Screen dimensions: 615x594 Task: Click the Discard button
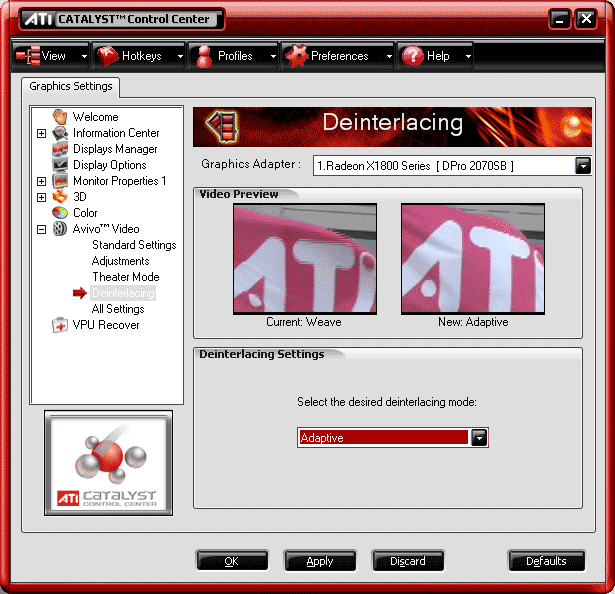pyautogui.click(x=408, y=561)
